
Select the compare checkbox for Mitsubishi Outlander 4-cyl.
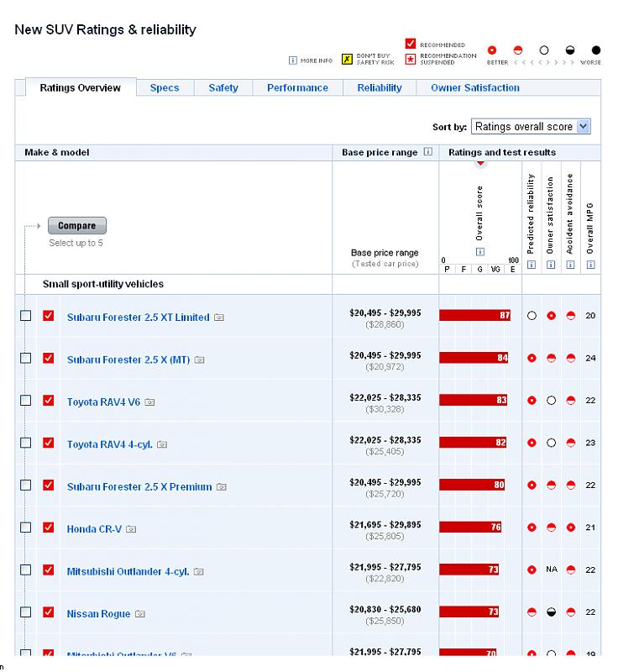(x=26, y=570)
